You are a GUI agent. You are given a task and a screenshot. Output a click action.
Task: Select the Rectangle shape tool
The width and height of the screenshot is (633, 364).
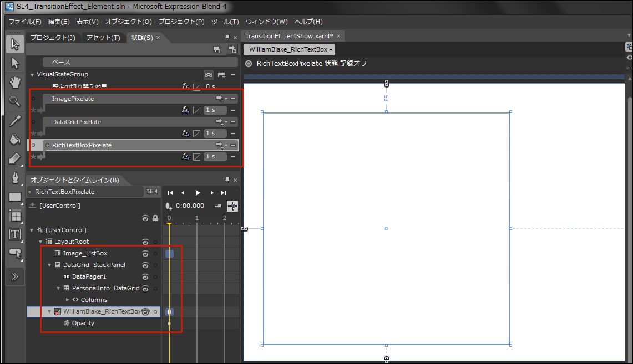tap(15, 197)
